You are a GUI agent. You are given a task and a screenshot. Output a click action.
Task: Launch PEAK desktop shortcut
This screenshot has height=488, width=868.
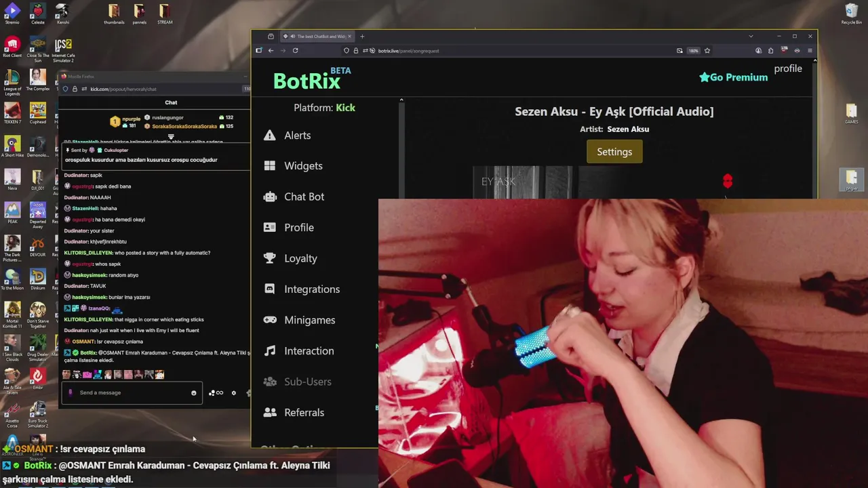point(12,213)
